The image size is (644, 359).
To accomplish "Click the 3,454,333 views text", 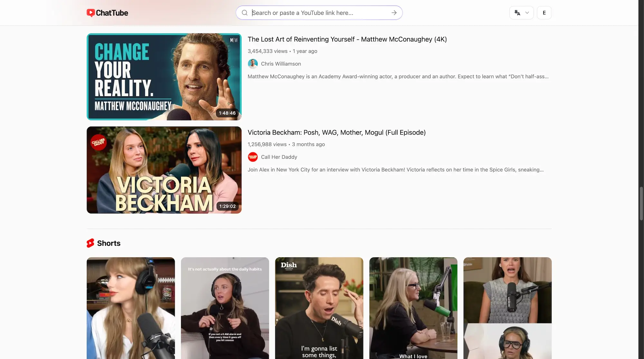I will pyautogui.click(x=268, y=51).
